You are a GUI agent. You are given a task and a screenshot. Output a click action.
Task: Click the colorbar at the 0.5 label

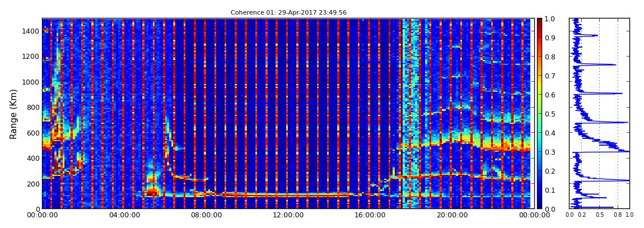point(539,114)
